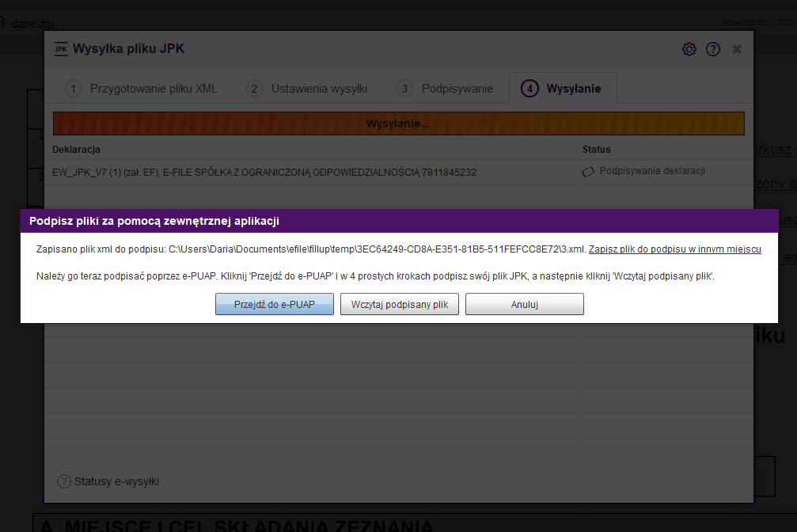Select the Wysyłanie tab
797x532 pixels.
point(564,89)
